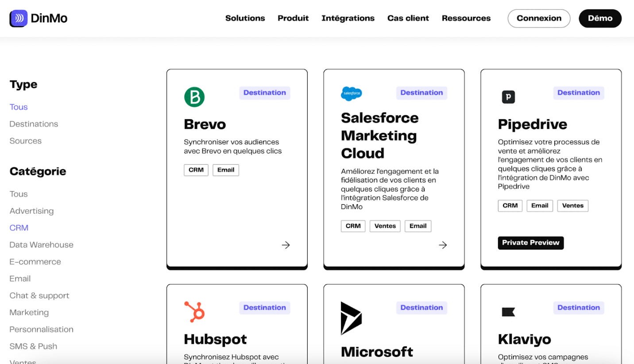Click the arrow on the Brevo card

point(286,245)
